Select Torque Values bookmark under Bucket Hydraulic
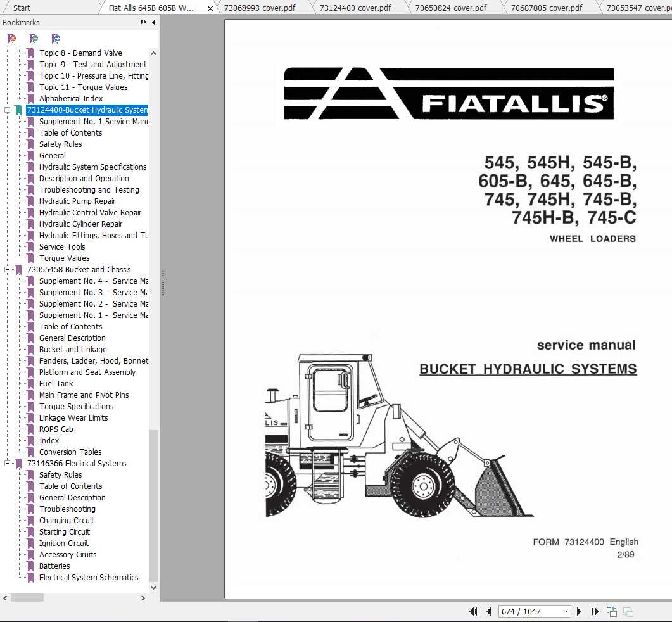 pos(64,258)
